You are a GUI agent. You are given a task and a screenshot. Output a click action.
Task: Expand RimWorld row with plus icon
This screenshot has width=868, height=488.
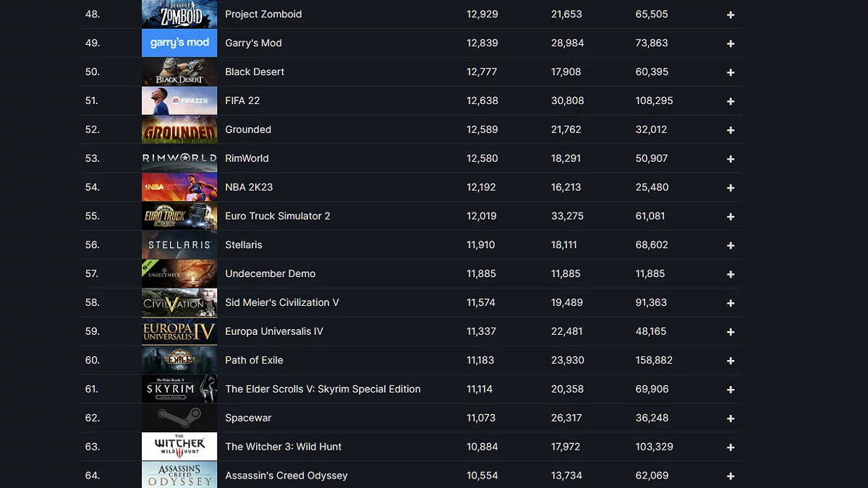[731, 159]
